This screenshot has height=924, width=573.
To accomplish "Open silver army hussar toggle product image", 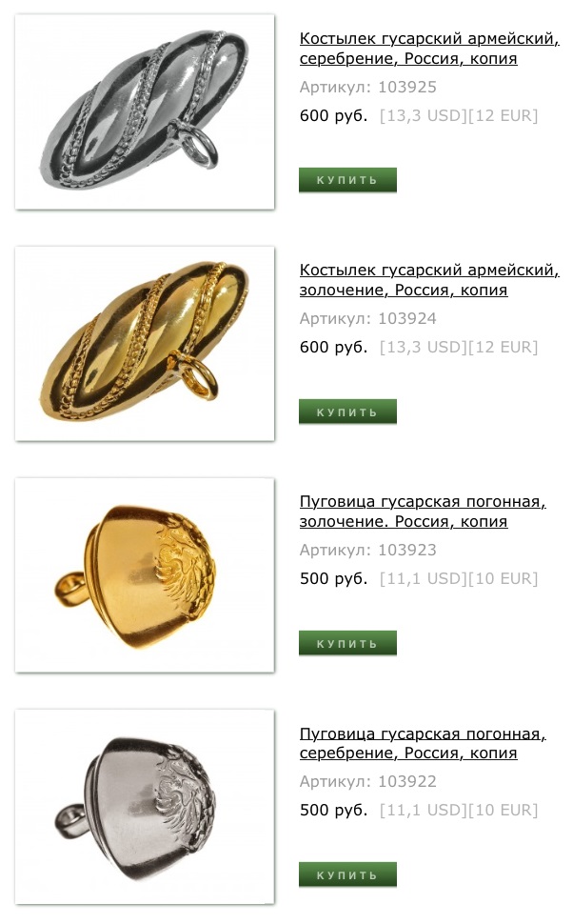I will [145, 111].
